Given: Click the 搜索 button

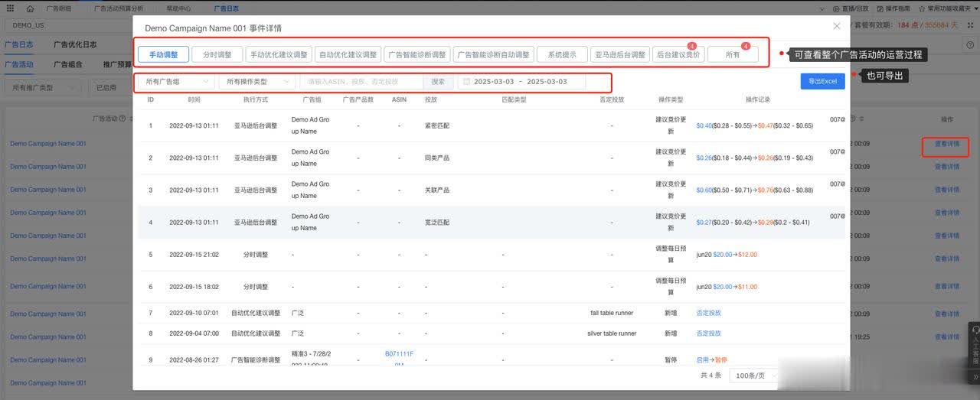Looking at the screenshot, I should [438, 81].
